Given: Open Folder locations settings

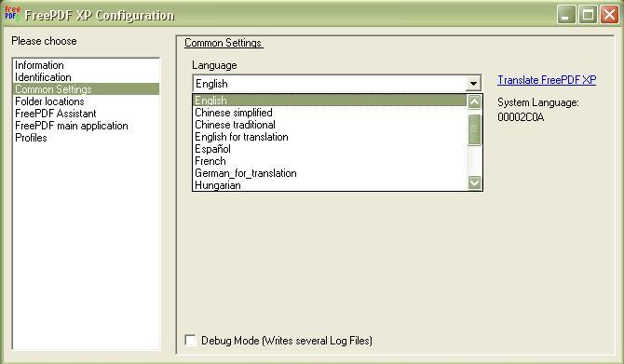Looking at the screenshot, I should click(87, 101).
